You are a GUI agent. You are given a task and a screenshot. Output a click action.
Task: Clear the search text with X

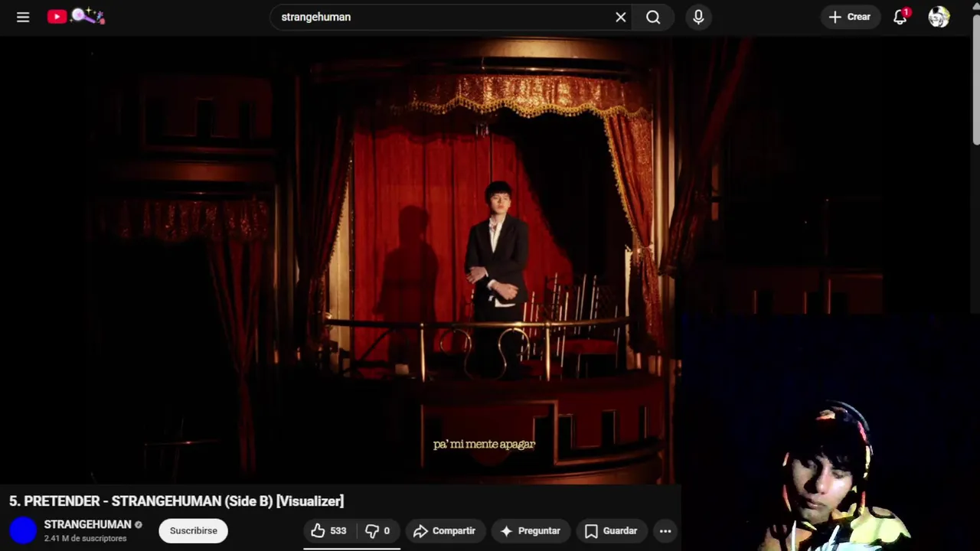(x=621, y=17)
